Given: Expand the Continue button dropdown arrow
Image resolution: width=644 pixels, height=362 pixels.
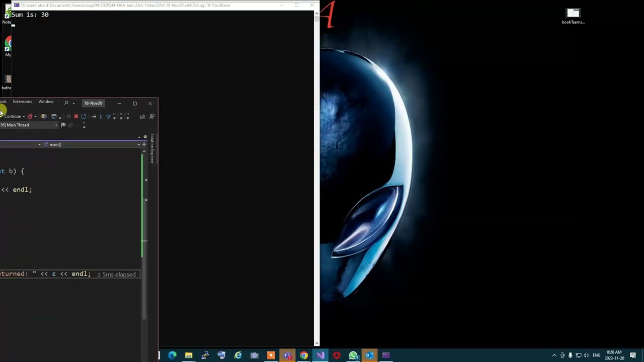Looking at the screenshot, I should click(24, 117).
